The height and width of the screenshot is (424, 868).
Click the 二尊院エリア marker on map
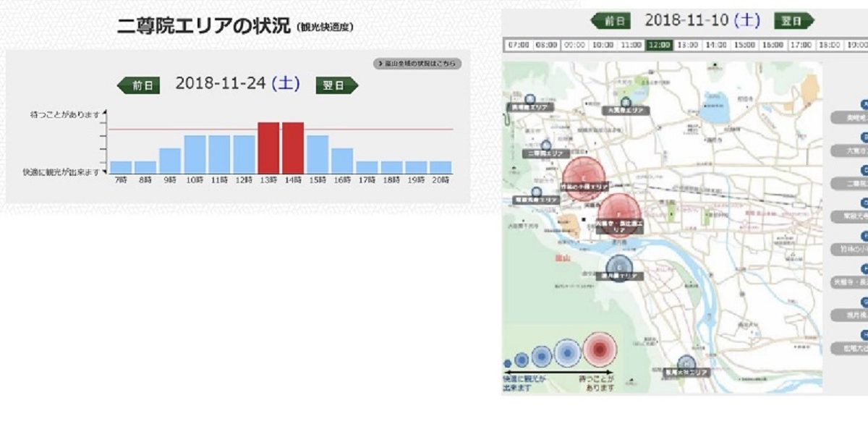click(547, 147)
